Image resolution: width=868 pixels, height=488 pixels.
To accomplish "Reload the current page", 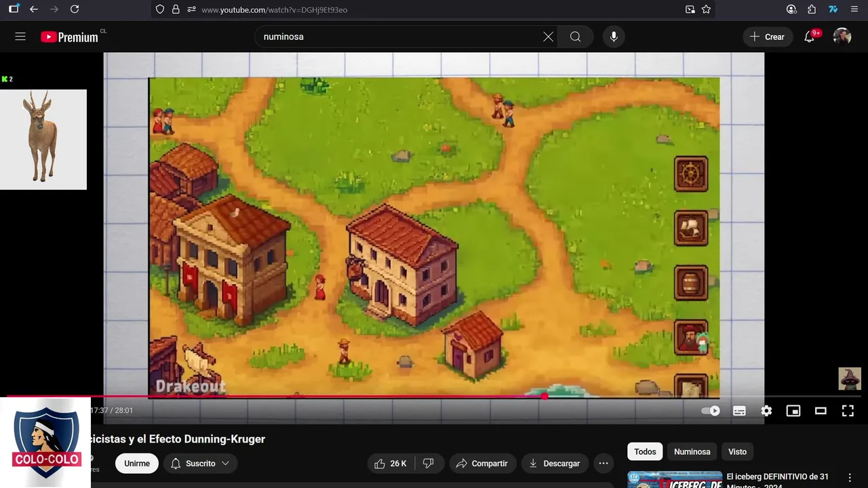I will pos(75,9).
